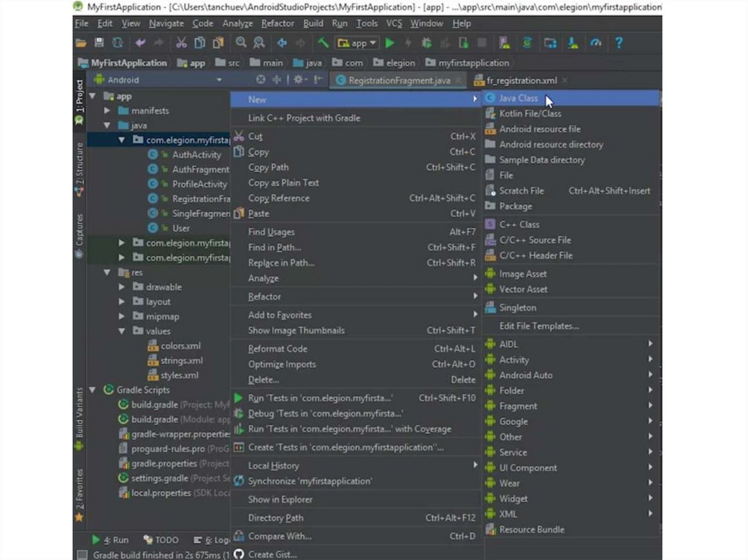The height and width of the screenshot is (560, 748).
Task: Open the app run configuration dropdown
Action: coord(357,43)
